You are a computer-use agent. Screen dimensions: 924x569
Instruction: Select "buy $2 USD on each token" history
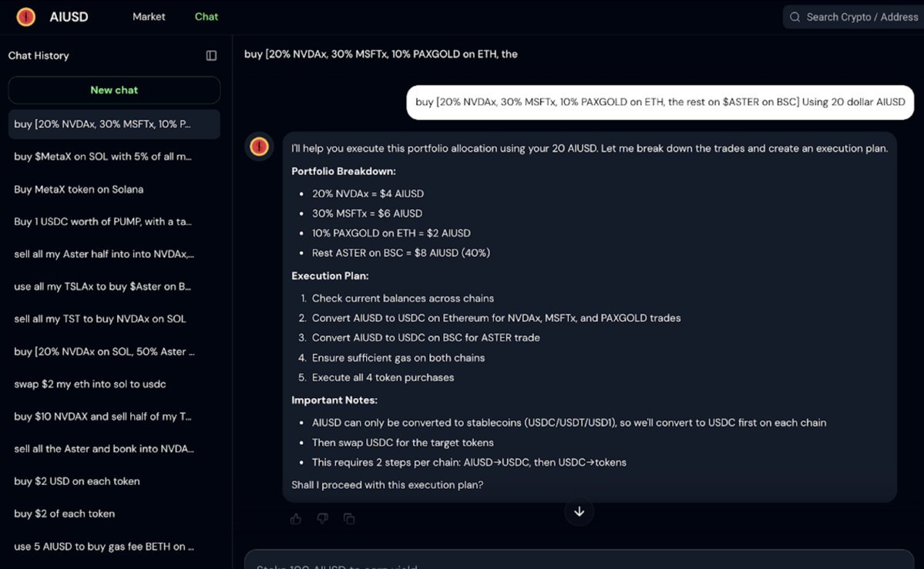coord(77,481)
